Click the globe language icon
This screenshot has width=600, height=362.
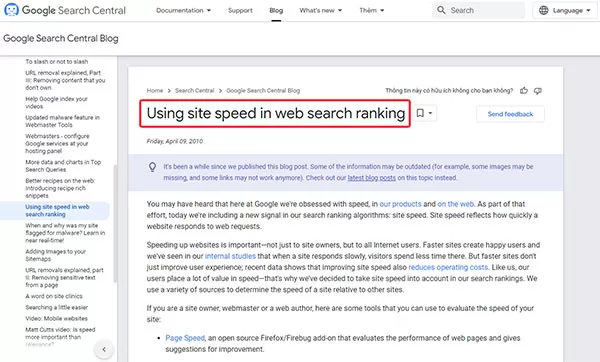tap(543, 10)
